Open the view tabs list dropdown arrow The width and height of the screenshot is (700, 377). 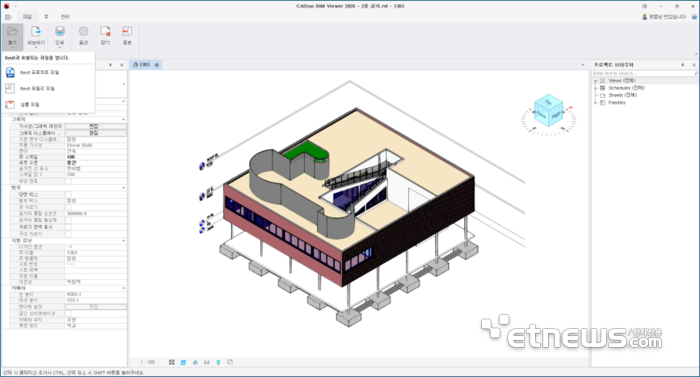[x=583, y=65]
